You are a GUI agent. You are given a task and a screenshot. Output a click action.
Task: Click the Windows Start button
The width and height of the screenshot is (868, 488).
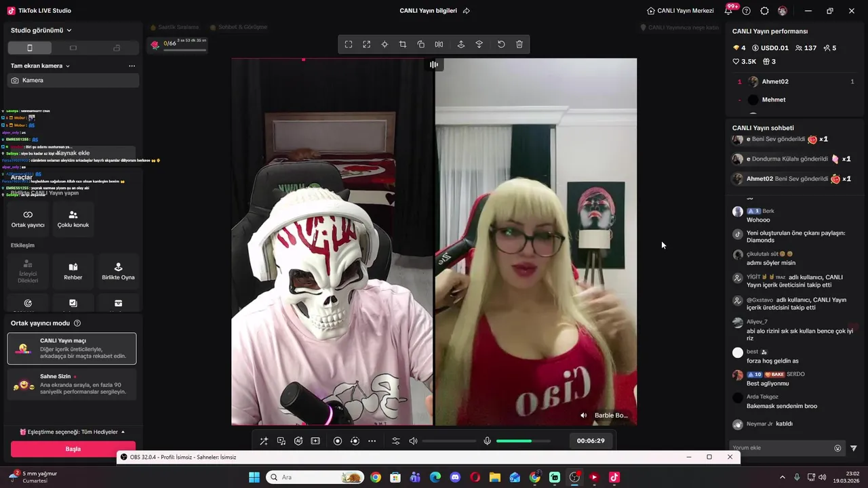click(x=254, y=477)
